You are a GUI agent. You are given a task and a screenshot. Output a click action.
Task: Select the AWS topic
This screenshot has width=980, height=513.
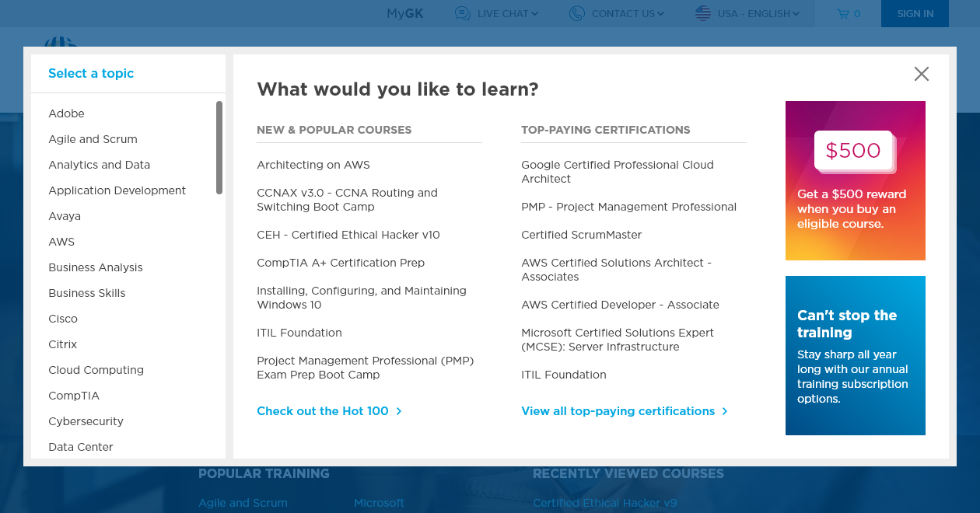click(x=61, y=242)
